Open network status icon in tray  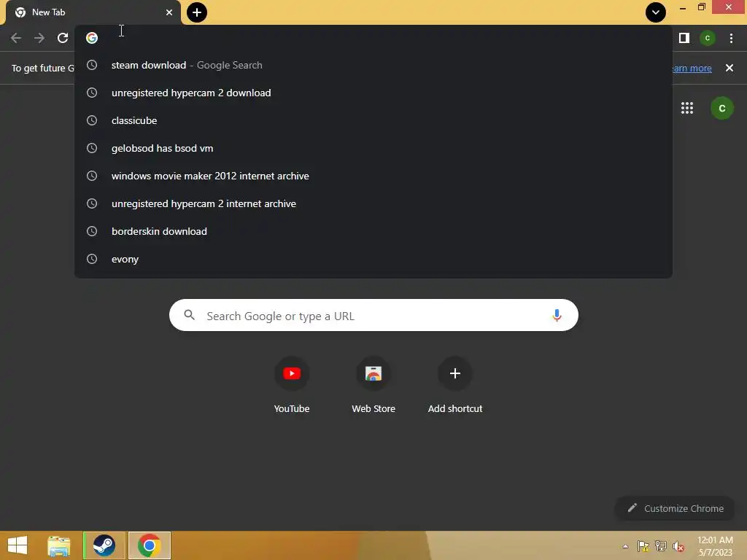pyautogui.click(x=661, y=546)
